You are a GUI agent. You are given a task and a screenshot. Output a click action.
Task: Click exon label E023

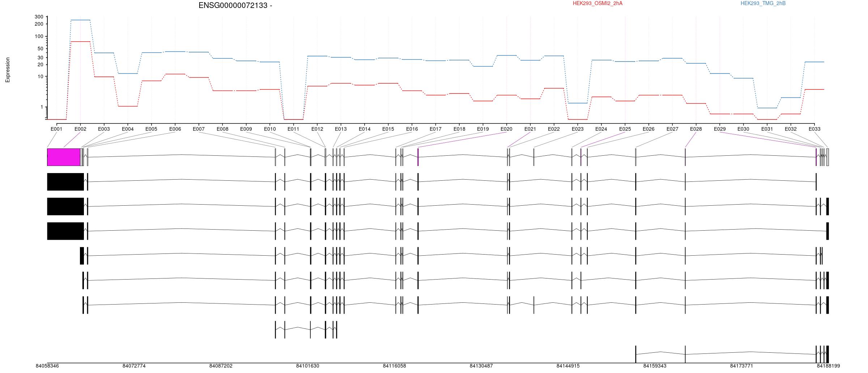578,129
